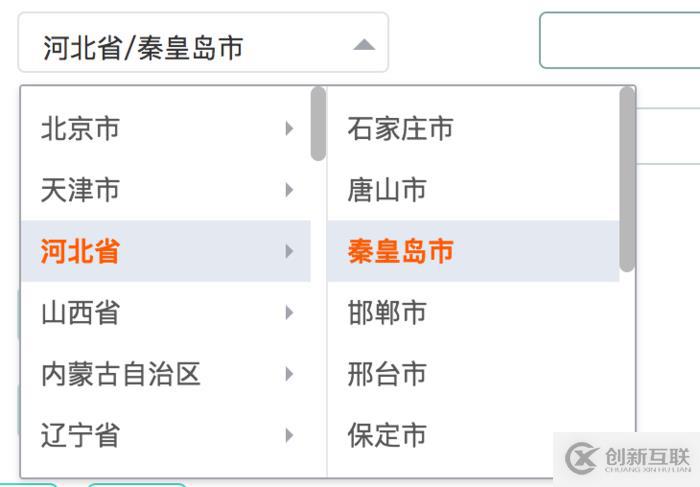Choose the highlighted 秦皇岛市 option

[x=400, y=251]
